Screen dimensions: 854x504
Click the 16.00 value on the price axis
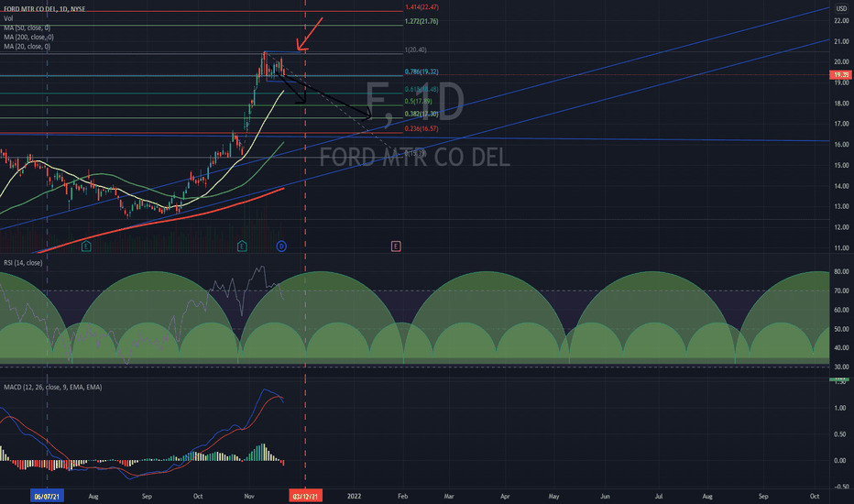point(841,145)
